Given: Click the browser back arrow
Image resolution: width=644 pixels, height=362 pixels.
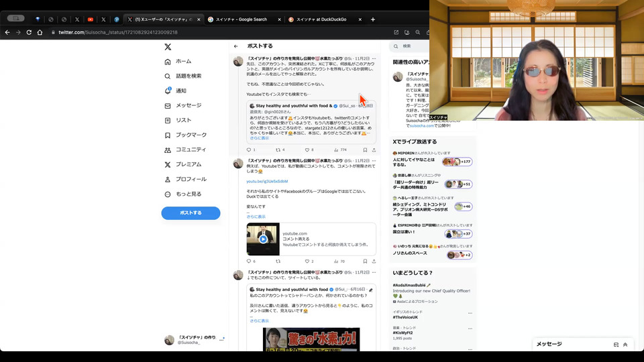Looking at the screenshot, I should click(x=7, y=32).
